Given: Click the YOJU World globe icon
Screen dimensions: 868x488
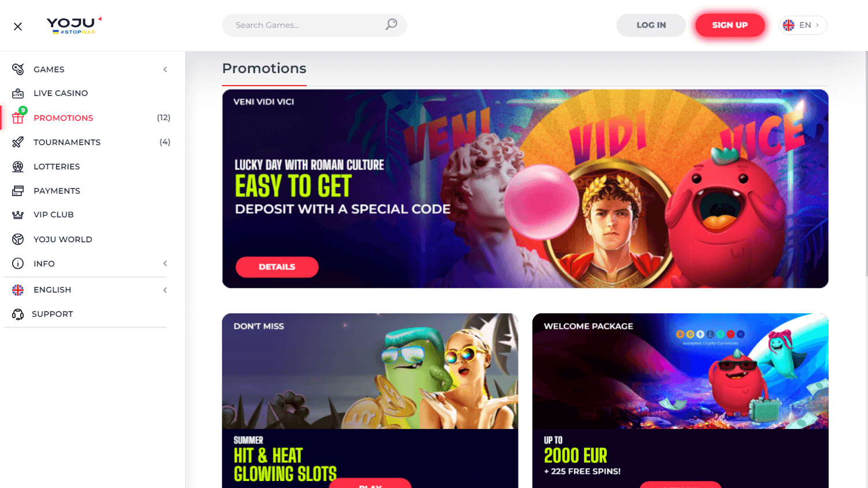Looking at the screenshot, I should coord(18,239).
